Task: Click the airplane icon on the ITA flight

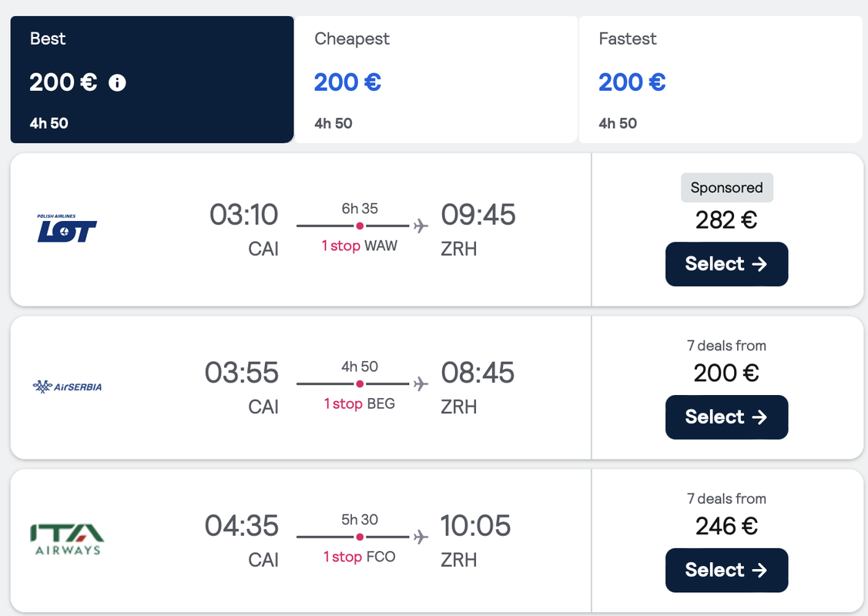Action: pyautogui.click(x=421, y=537)
